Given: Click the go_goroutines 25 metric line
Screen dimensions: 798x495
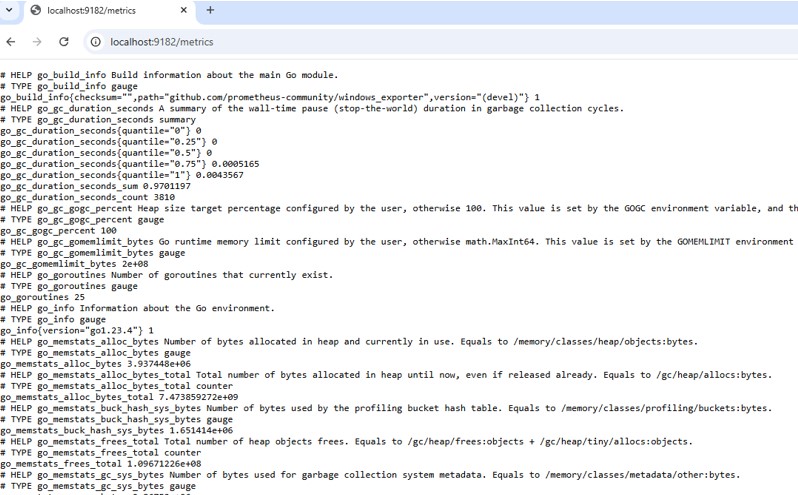Looking at the screenshot, I should 42,297.
